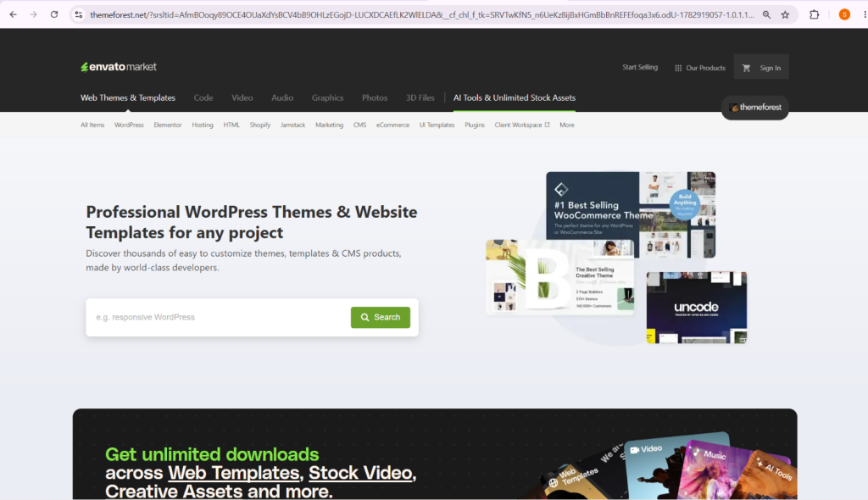Click the uncode theme thumbnail
Image resolution: width=868 pixels, height=500 pixels.
pyautogui.click(x=697, y=308)
